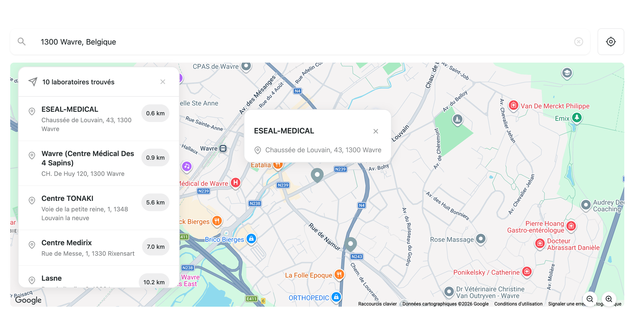Zoom in the map
644x325 pixels.
coord(609,299)
